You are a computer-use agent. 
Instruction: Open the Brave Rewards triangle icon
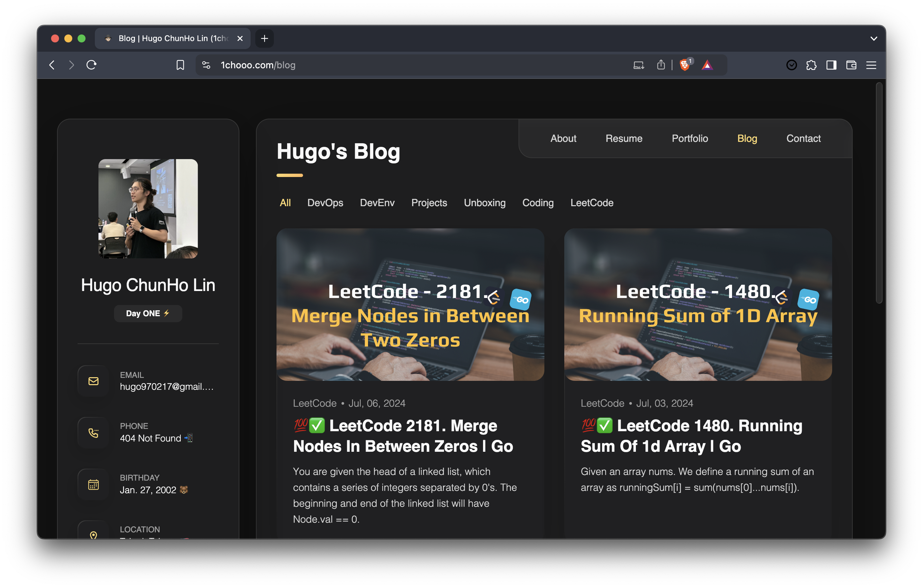tap(707, 65)
